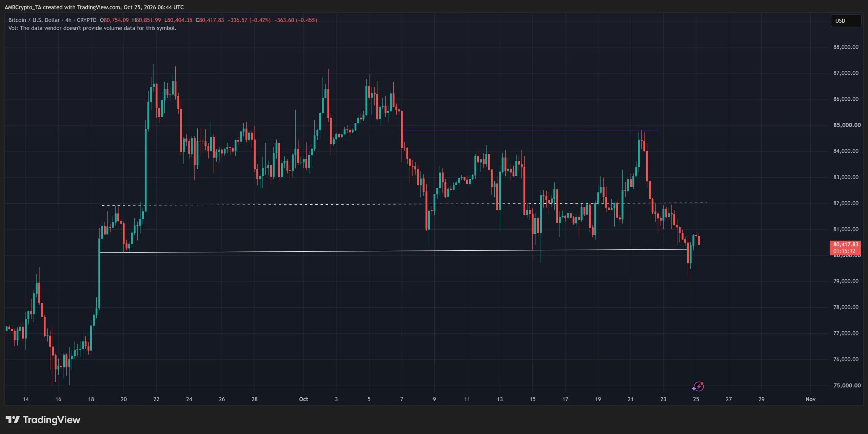Click the low value L80,404.35
Image resolution: width=868 pixels, height=434 pixels.
178,20
